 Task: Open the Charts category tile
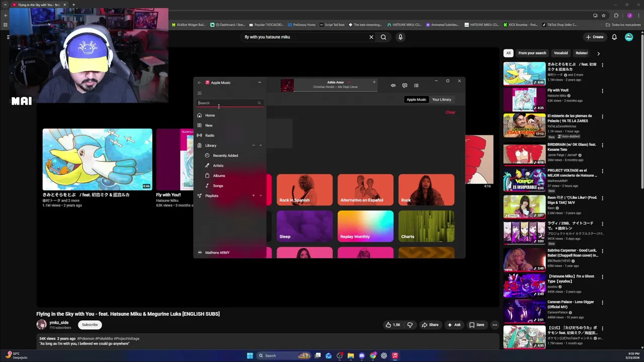click(x=426, y=226)
